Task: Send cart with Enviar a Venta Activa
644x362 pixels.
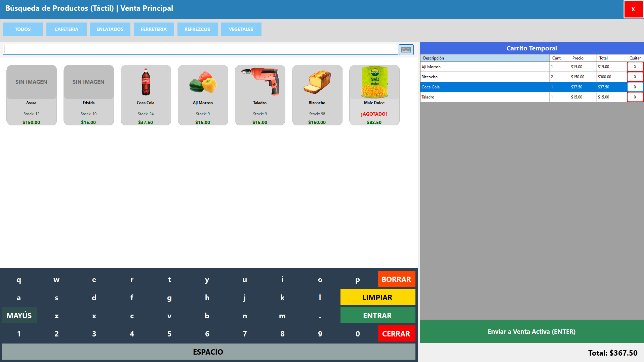Action: [x=532, y=331]
